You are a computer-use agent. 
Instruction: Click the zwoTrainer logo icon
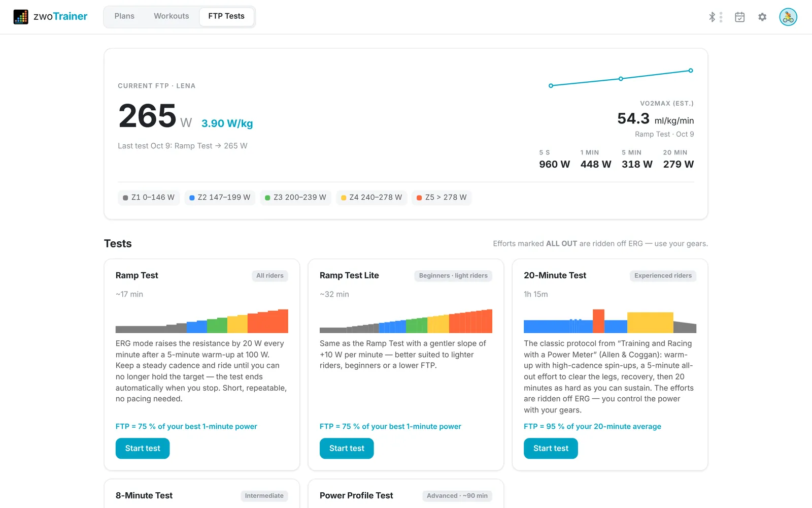pyautogui.click(x=21, y=17)
